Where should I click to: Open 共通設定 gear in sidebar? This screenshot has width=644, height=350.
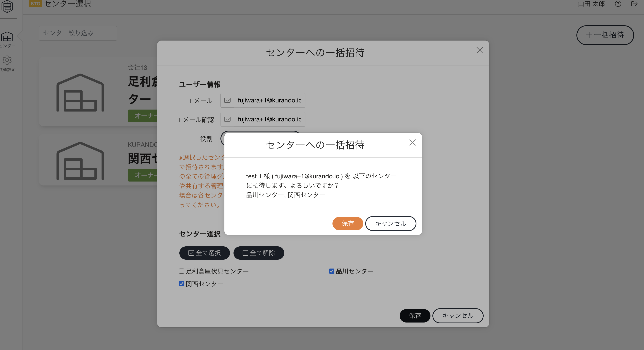7,63
